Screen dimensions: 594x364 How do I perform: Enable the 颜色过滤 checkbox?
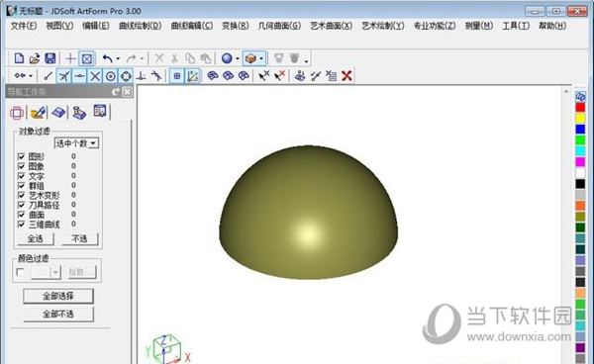click(x=21, y=272)
